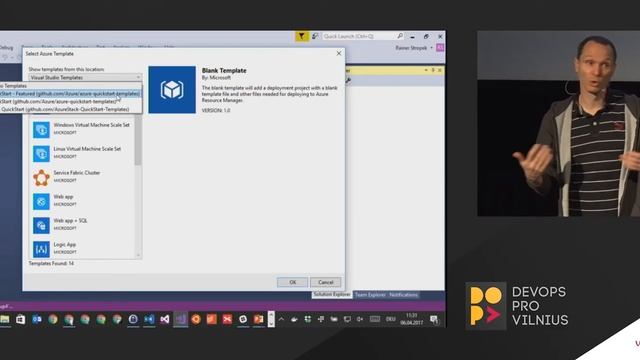Image resolution: width=640 pixels, height=360 pixels.
Task: Open the taskbar clock and date
Action: pos(411,319)
